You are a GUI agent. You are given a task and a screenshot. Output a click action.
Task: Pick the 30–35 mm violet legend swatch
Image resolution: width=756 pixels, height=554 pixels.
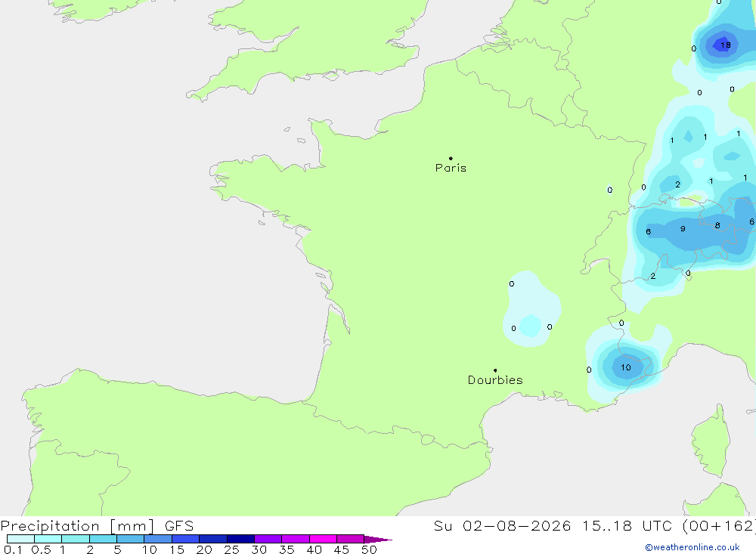tap(268, 539)
